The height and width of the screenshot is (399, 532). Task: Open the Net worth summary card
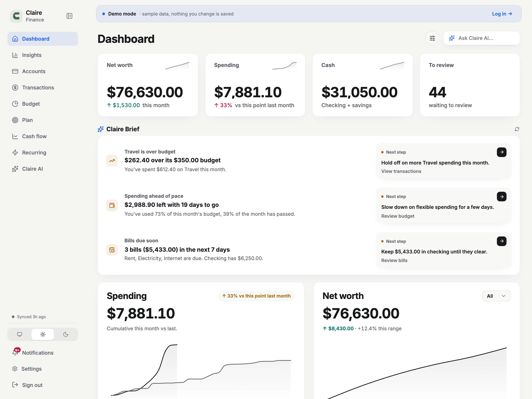click(148, 85)
